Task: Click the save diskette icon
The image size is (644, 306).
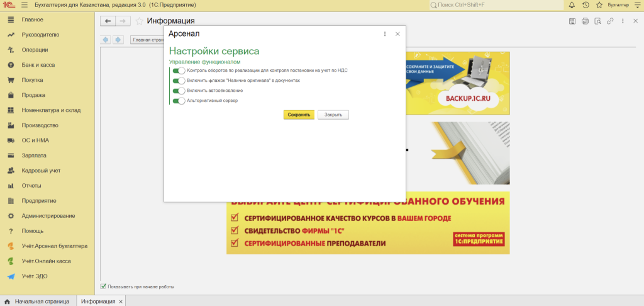Action: click(572, 21)
